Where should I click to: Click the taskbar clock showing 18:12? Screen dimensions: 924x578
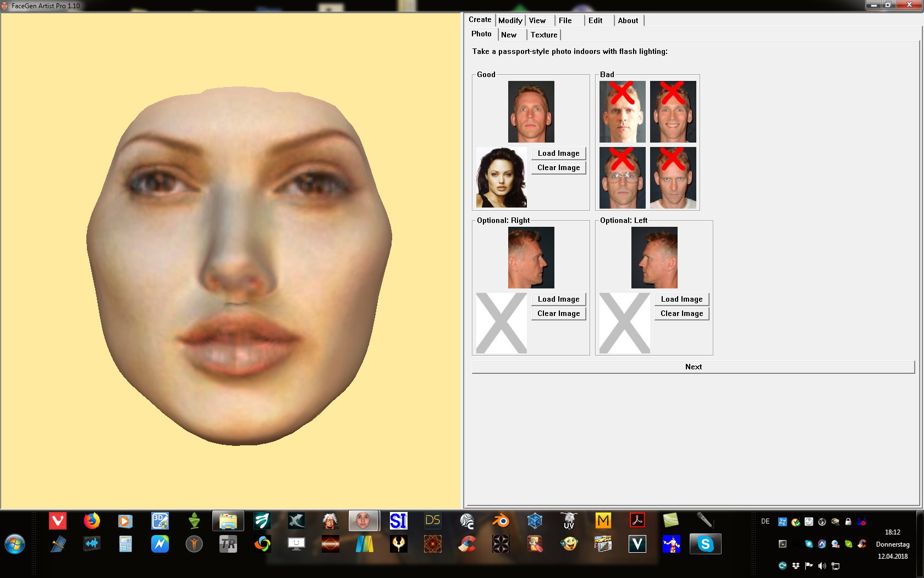coord(893,532)
